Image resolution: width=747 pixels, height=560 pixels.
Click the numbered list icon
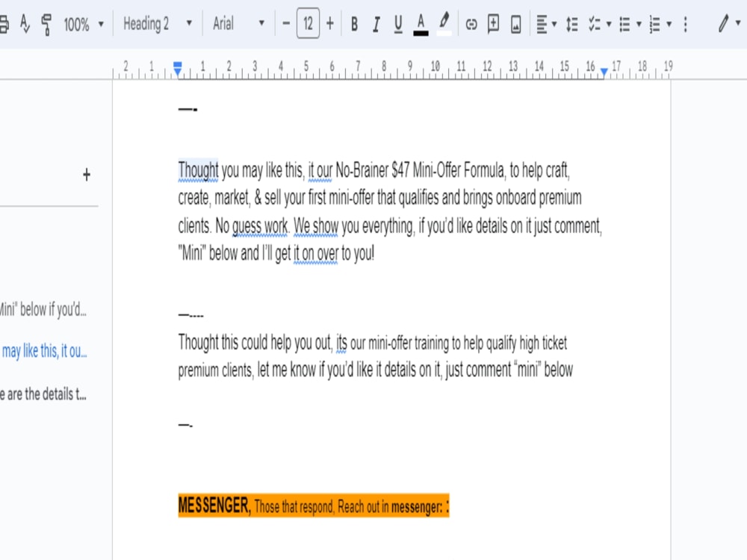[655, 24]
